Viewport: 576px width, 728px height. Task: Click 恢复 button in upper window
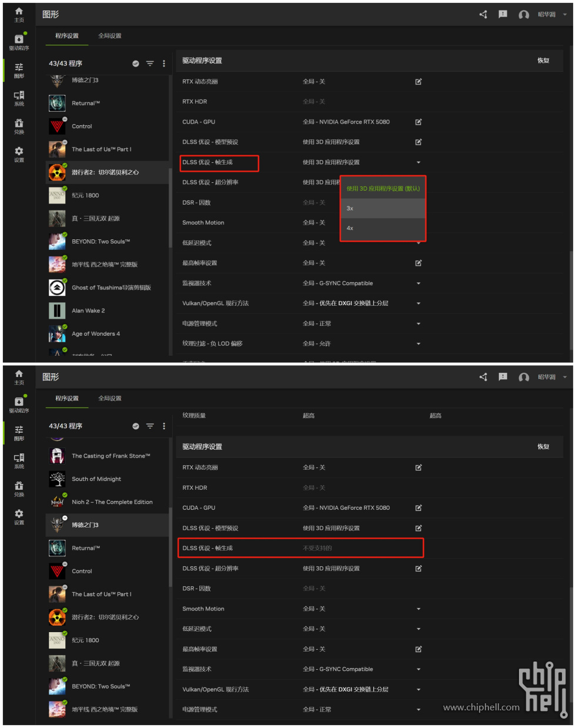click(x=544, y=61)
